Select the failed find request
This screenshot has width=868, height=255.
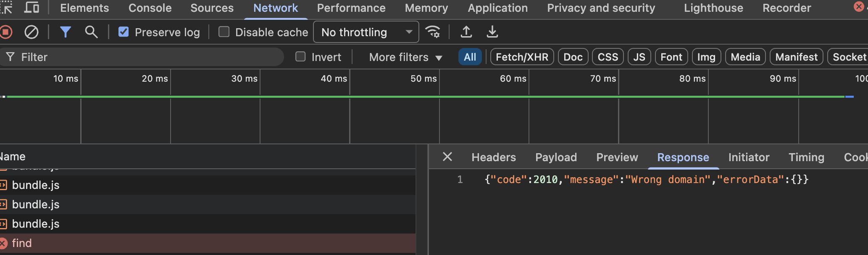click(22, 243)
